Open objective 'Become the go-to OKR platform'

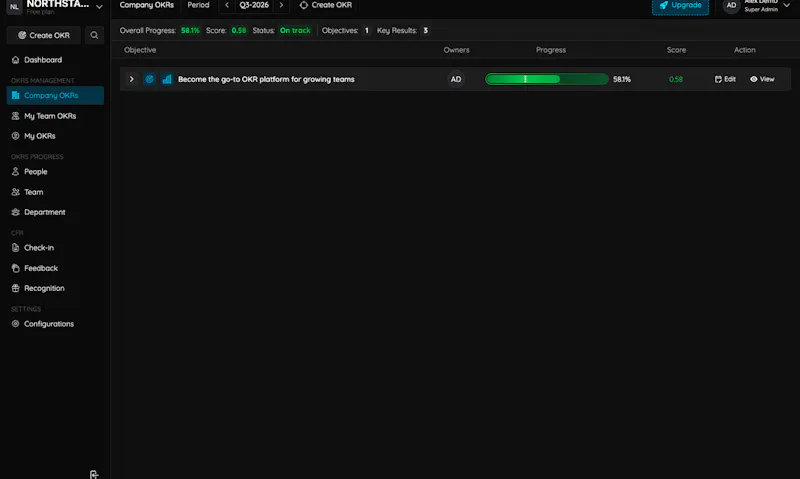pos(266,79)
